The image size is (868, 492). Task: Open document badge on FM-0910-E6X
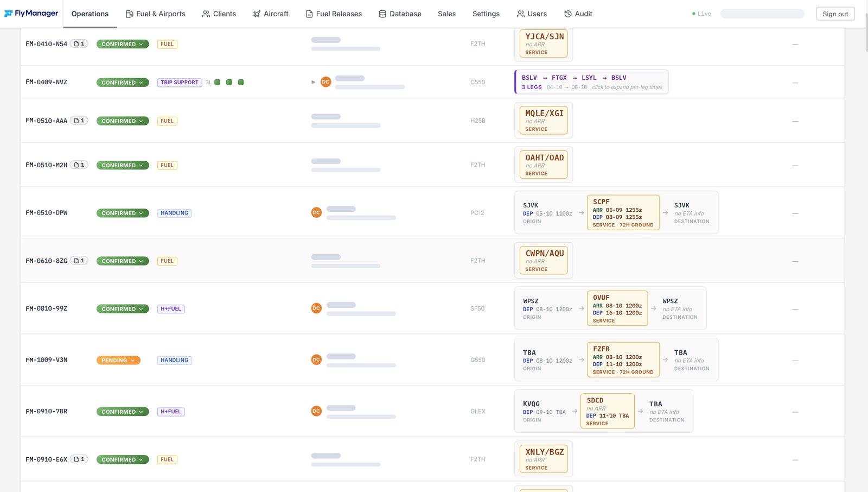point(79,459)
